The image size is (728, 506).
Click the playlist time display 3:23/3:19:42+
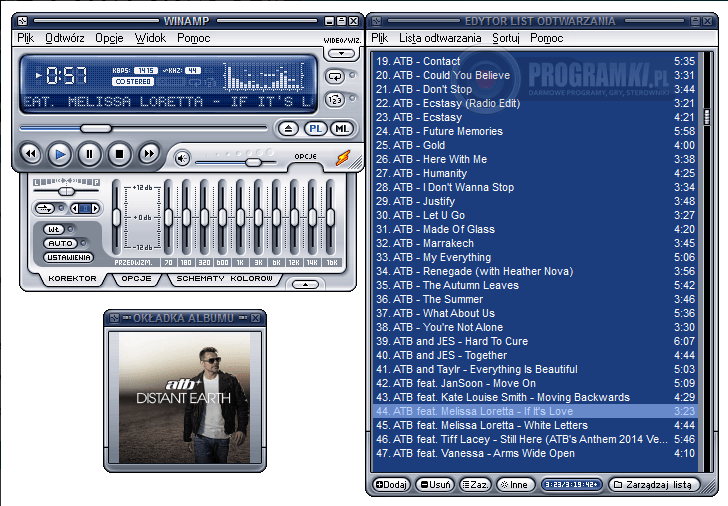[572, 485]
